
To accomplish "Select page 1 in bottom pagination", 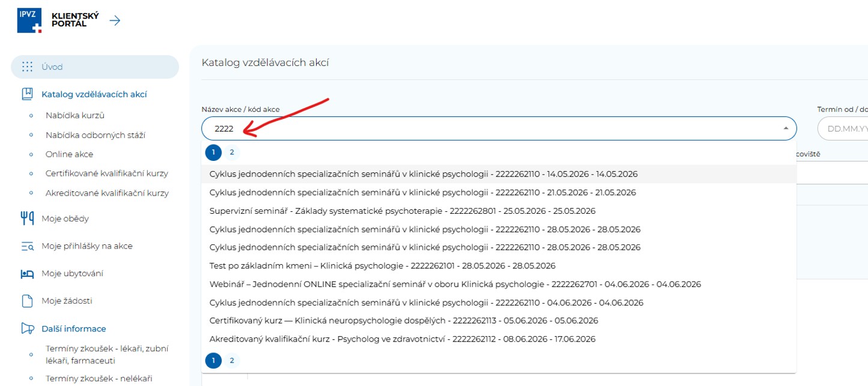I will pyautogui.click(x=213, y=360).
